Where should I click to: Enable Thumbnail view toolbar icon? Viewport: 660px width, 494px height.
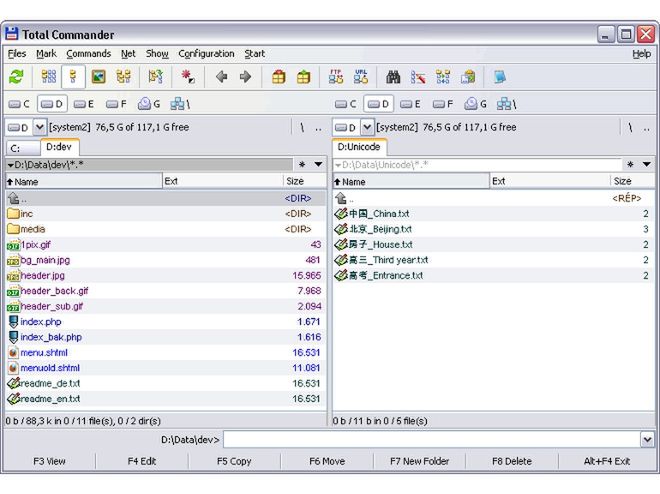[98, 77]
